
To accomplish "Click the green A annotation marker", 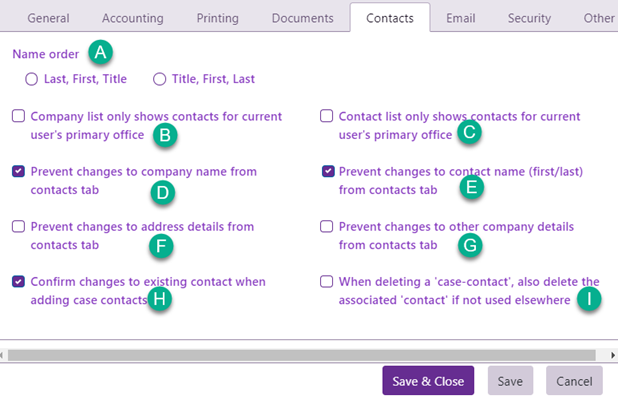I will pyautogui.click(x=101, y=52).
